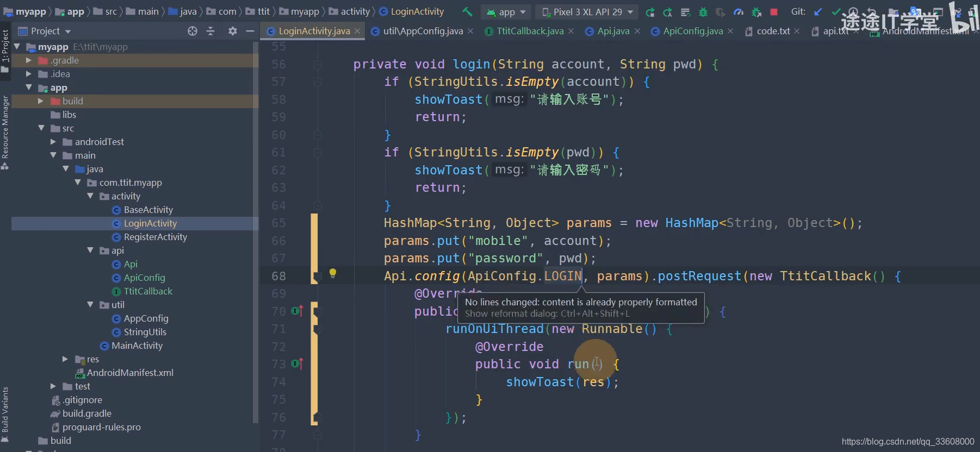980x452 pixels.
Task: Collapse the api package
Action: pos(90,250)
